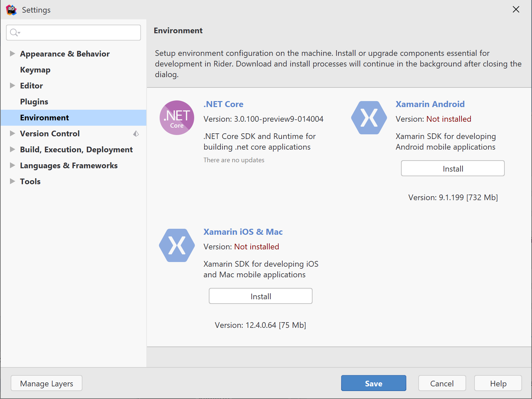
Task: Select the Keymap settings page
Action: tap(35, 69)
